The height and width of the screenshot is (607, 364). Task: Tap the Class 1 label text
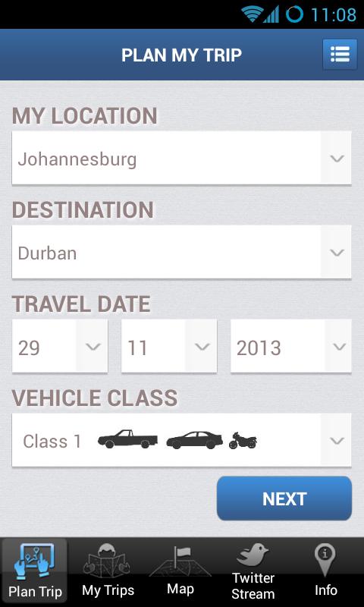pos(52,441)
